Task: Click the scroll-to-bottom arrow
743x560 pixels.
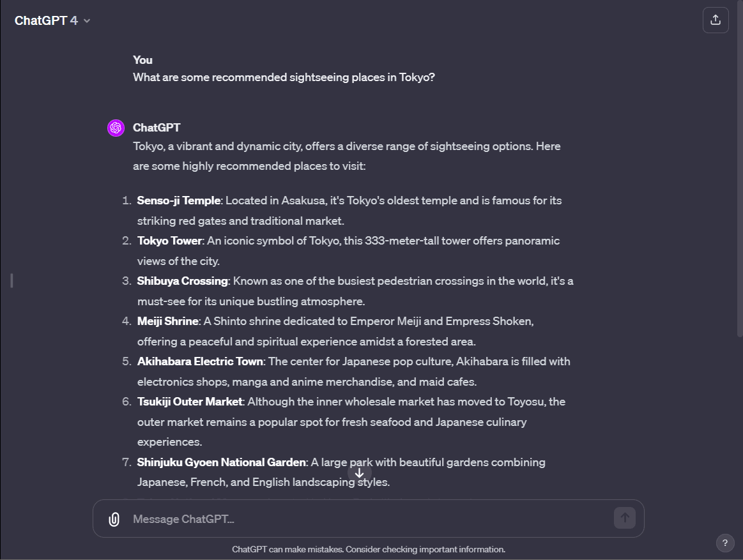Action: pyautogui.click(x=360, y=473)
